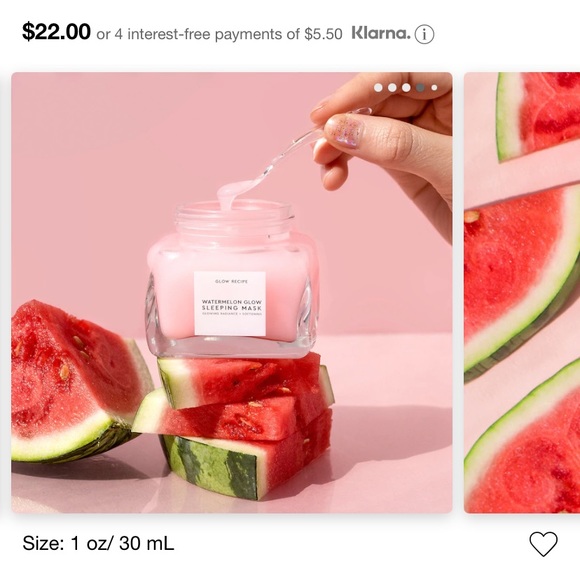Click the $22.00 price

[x=56, y=32]
